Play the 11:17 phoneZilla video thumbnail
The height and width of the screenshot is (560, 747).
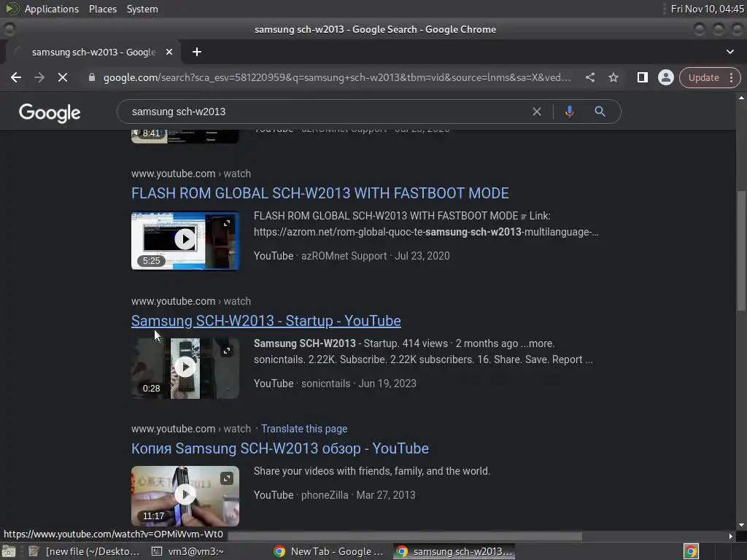coord(185,495)
